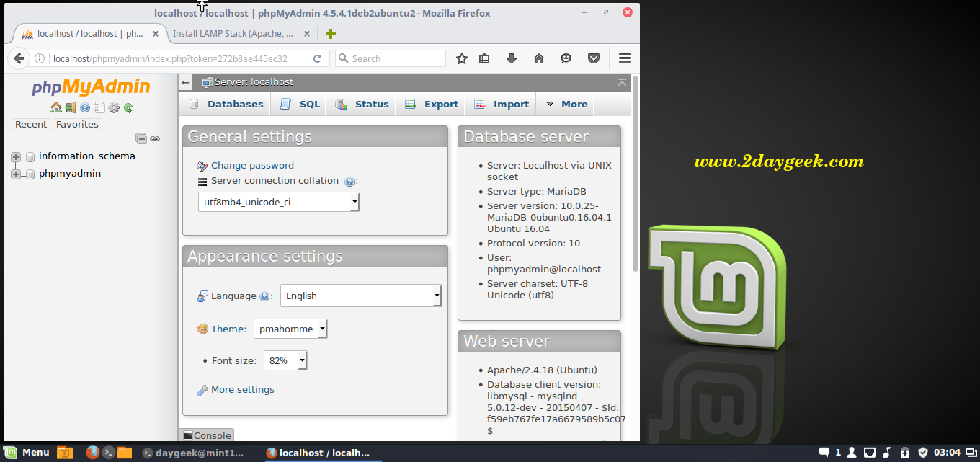Click phpmyadmin database cylinder icon
980x462 pixels.
coord(30,174)
